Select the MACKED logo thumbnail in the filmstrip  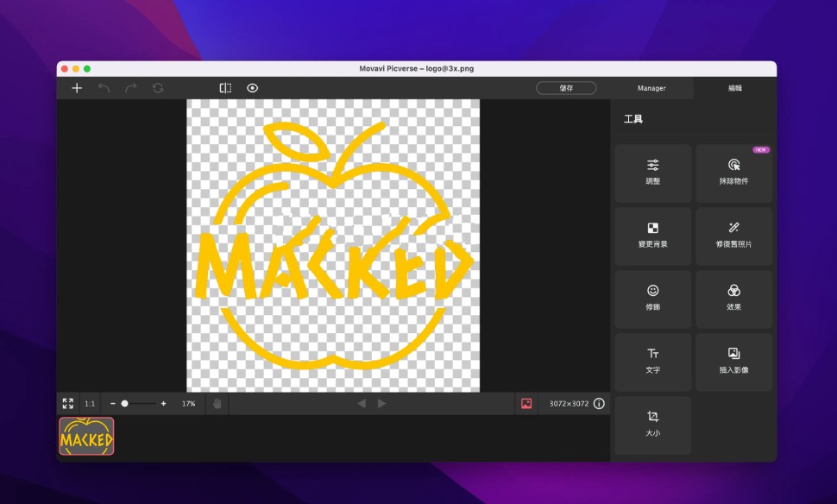click(86, 436)
